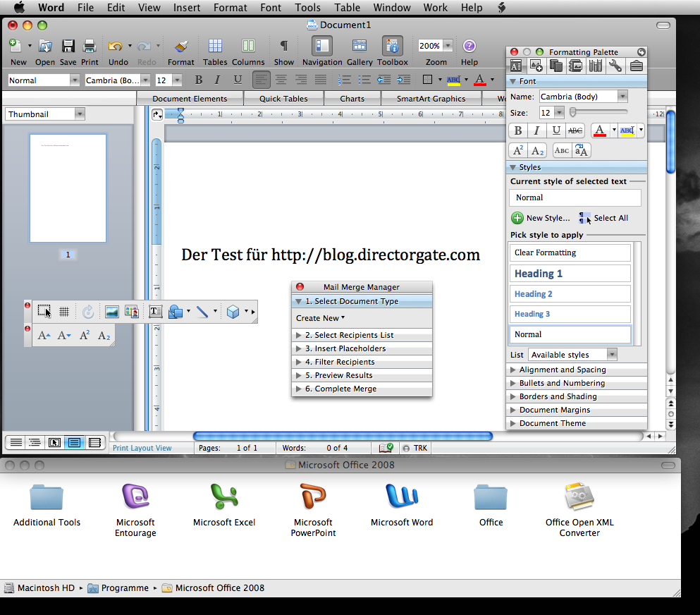Open Project Palette briefcase icon
Screen dimensions: 700x615
click(636, 66)
